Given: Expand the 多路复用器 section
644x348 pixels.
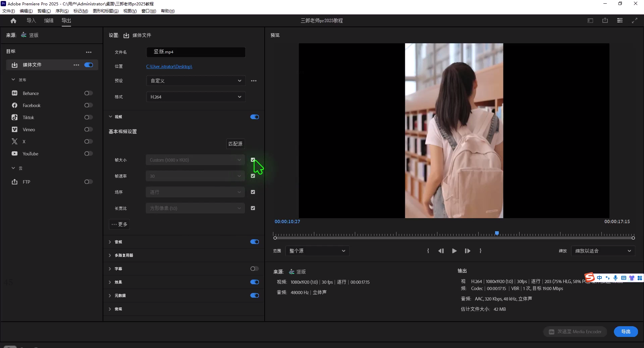Looking at the screenshot, I should 110,255.
